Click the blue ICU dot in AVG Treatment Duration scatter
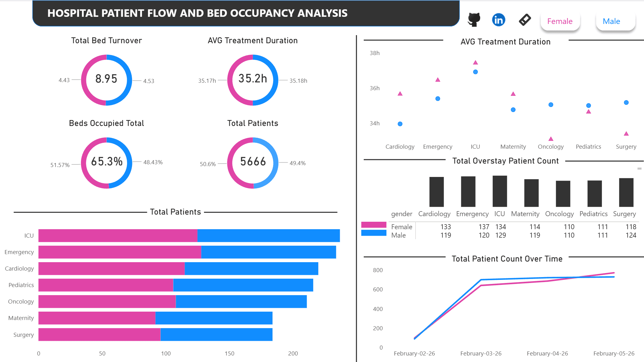This screenshot has width=644, height=362. pos(475,72)
